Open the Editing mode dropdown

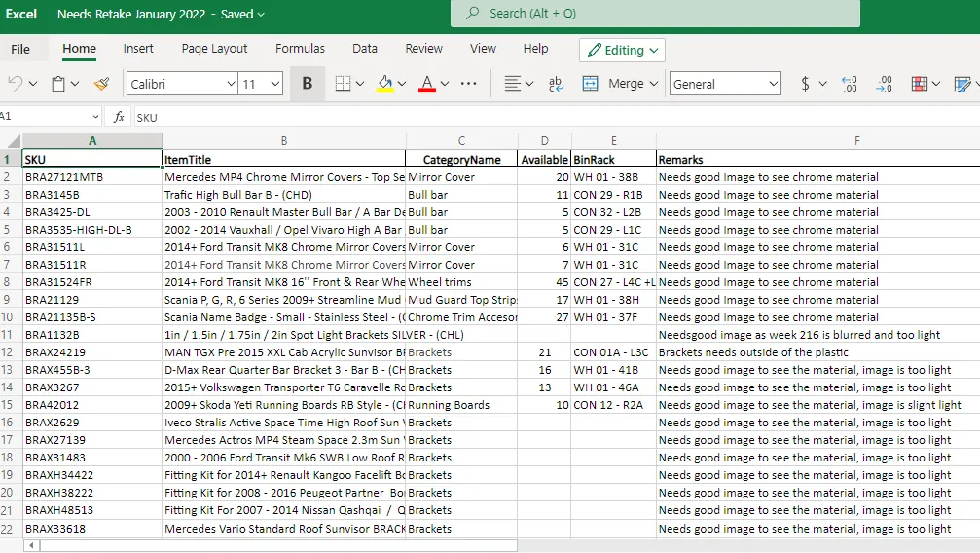point(622,50)
